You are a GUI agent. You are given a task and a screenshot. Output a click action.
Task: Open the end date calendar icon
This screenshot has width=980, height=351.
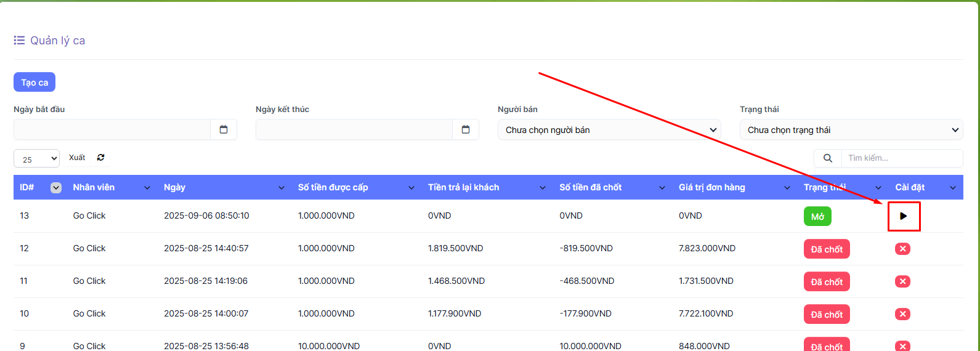point(466,129)
